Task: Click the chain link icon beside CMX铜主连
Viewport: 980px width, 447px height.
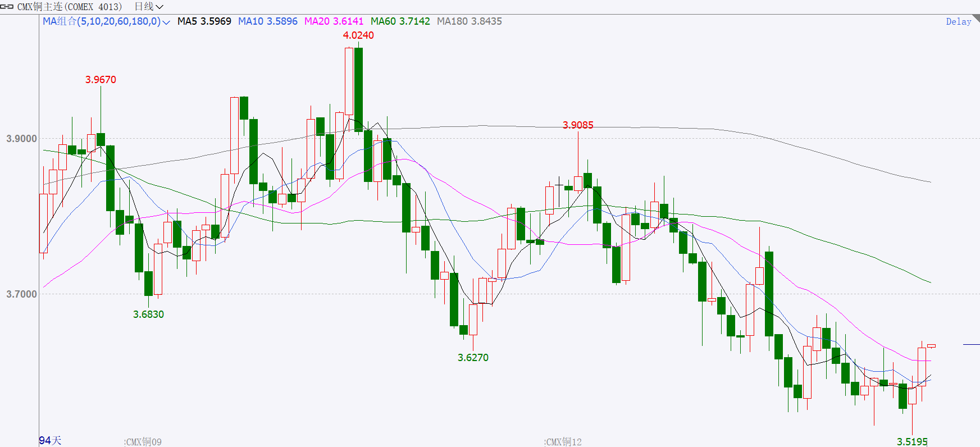Action: (7, 7)
